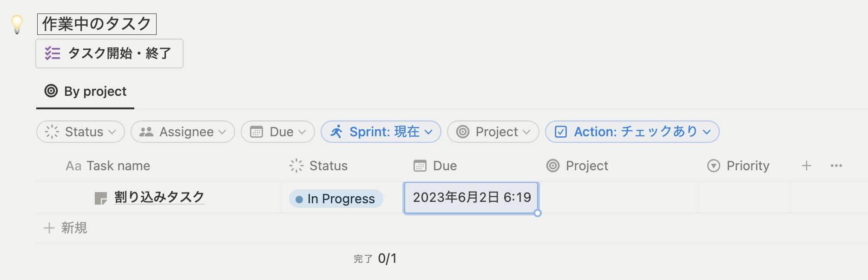Image resolution: width=868 pixels, height=280 pixels.
Task: Open the three-dots column options menu
Action: pyautogui.click(x=836, y=166)
